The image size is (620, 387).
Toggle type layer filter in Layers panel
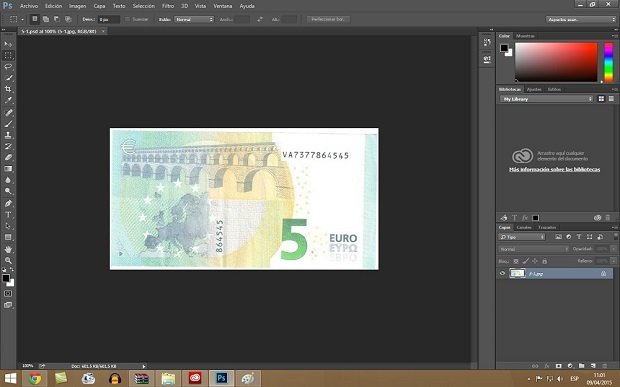coord(579,237)
